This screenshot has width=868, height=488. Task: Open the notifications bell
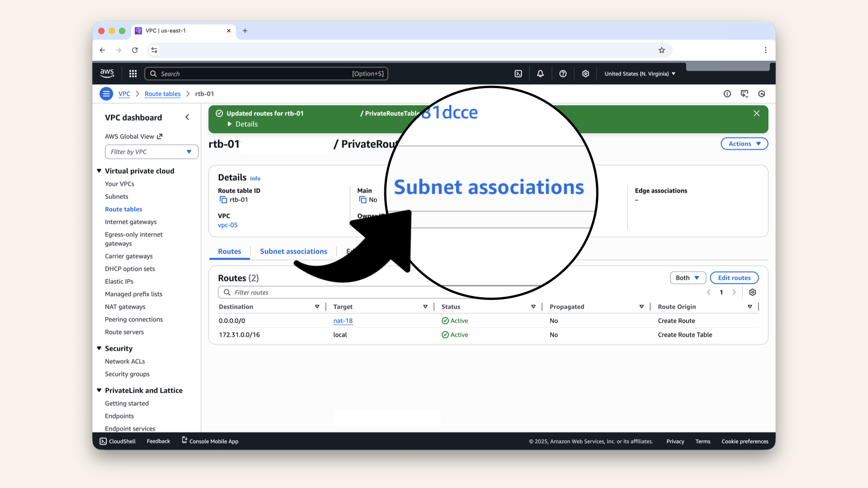click(540, 73)
